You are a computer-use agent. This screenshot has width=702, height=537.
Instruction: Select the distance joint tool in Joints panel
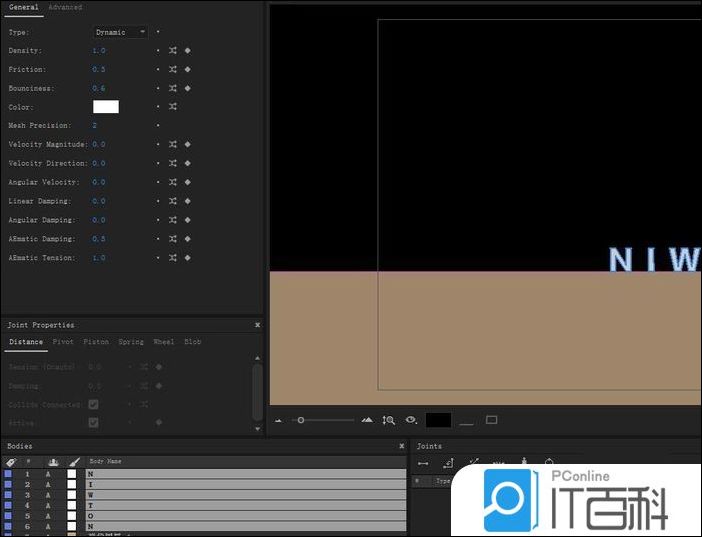pos(423,463)
